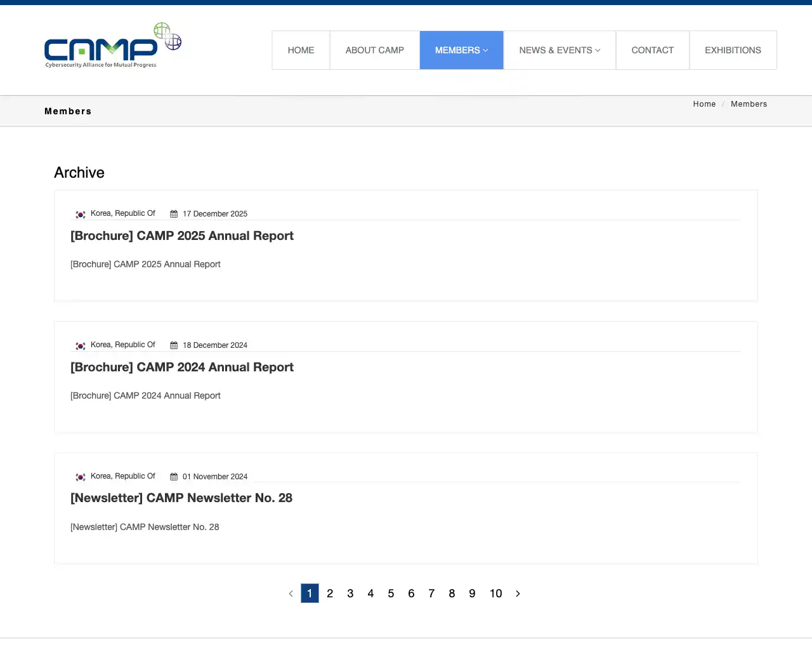Select page 4 in pagination
This screenshot has width=812, height=650.
370,594
